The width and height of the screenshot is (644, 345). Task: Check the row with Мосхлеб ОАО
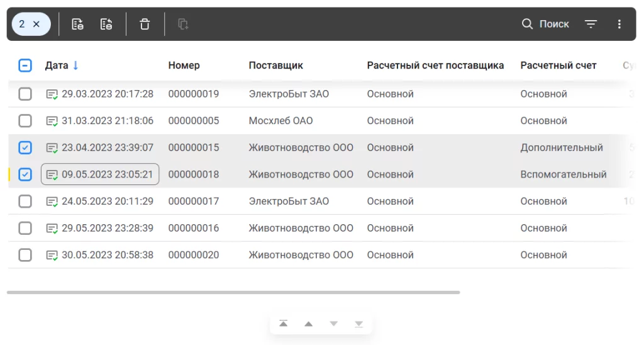click(x=25, y=121)
